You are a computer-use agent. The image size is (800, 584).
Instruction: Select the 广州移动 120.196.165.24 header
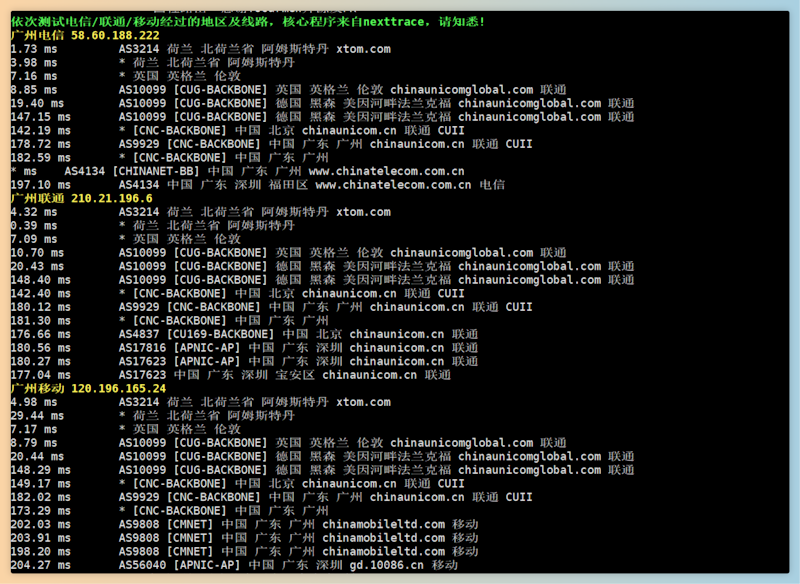tap(88, 389)
